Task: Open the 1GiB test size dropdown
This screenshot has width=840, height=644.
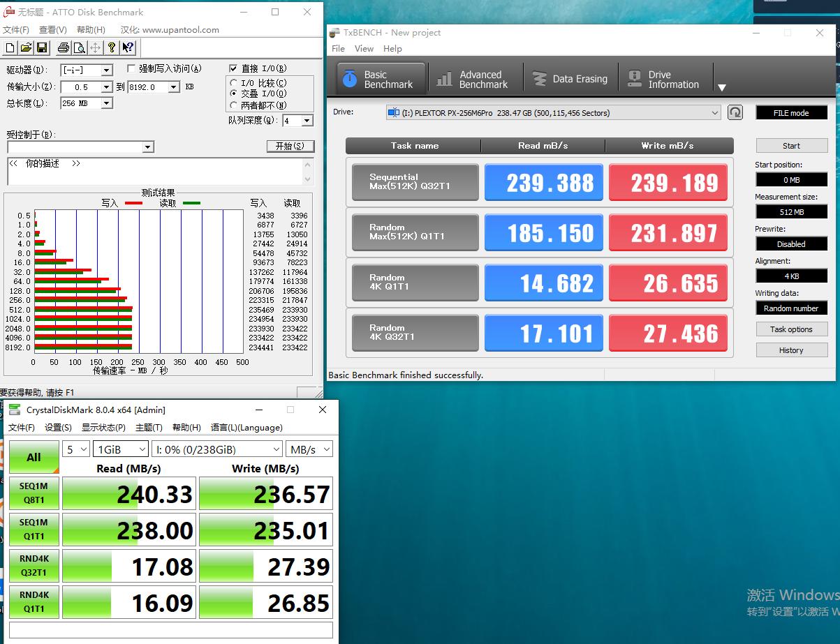Action: tap(142, 449)
